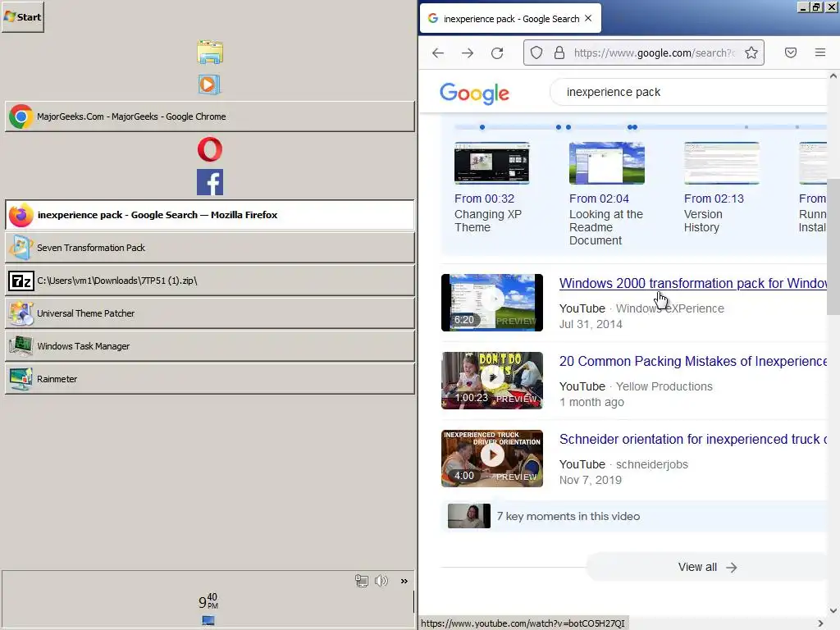The image size is (840, 630).
Task: Open the Start menu
Action: pyautogui.click(x=22, y=16)
